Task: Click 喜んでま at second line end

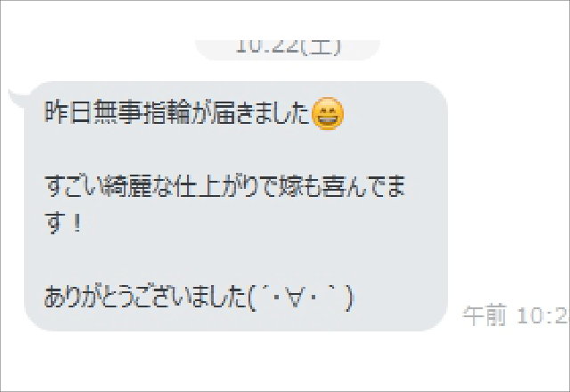Action: point(364,186)
